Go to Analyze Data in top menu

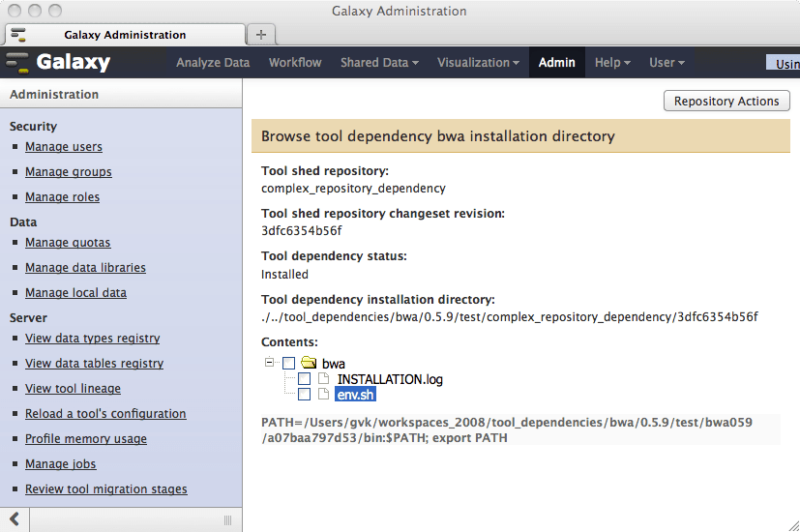(213, 63)
